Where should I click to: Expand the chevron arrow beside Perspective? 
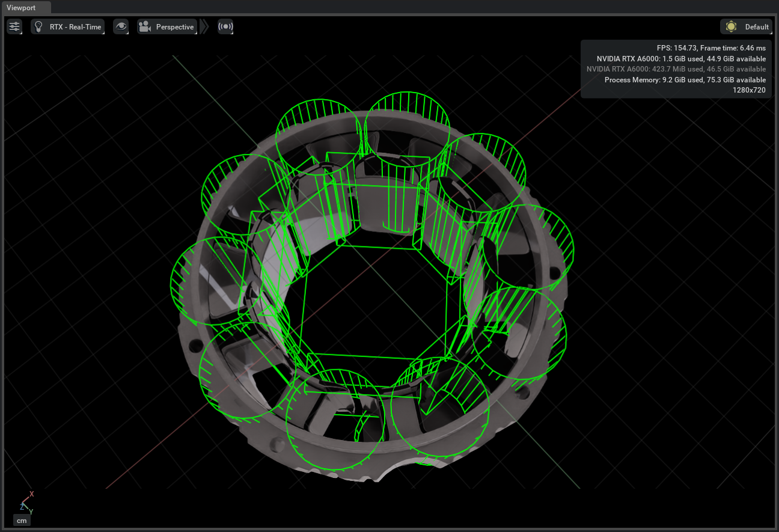[205, 26]
